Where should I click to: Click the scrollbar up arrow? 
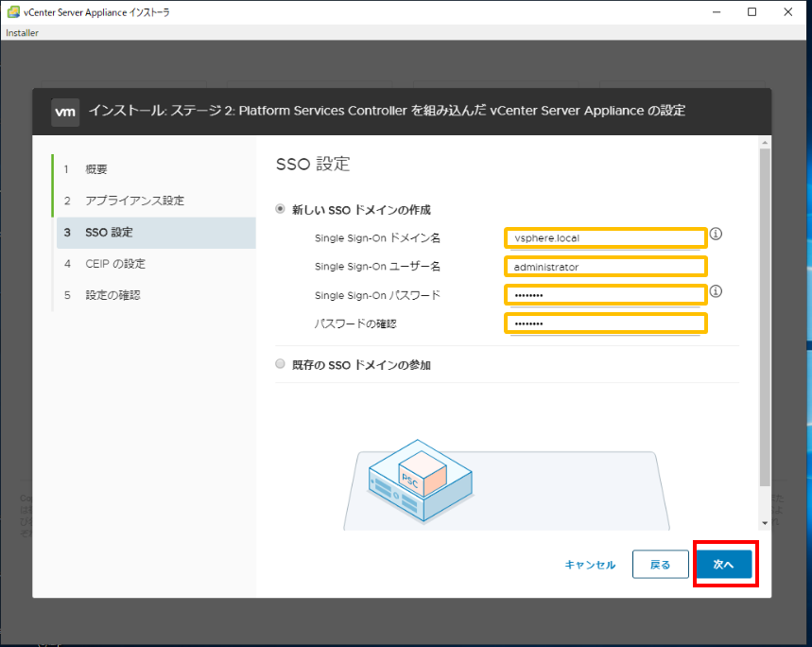[765, 143]
